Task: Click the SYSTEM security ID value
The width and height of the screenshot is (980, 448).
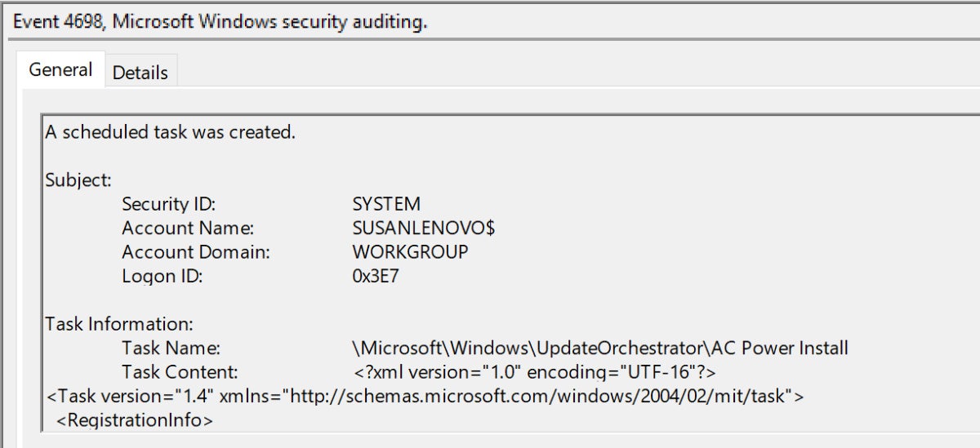Action: pos(386,204)
